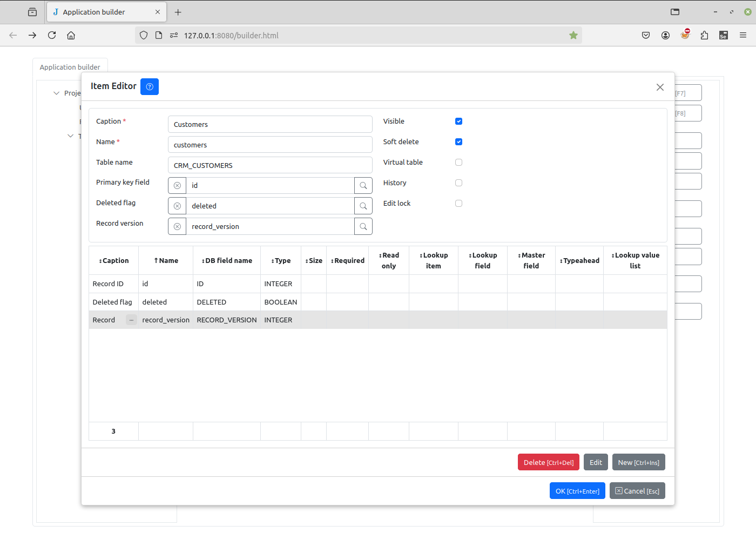Confirm with the OK button
The image size is (756, 533).
(577, 491)
